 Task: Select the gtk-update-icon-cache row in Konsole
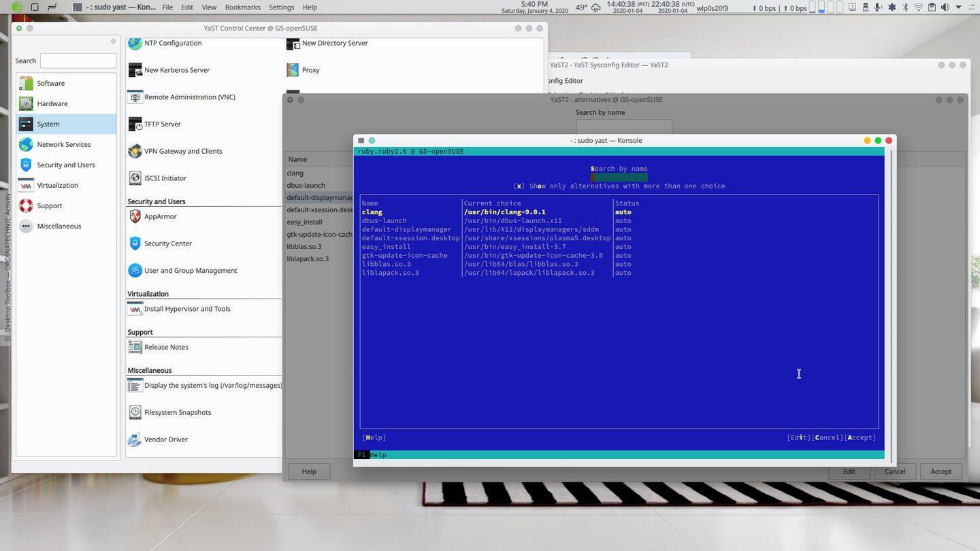(619, 255)
